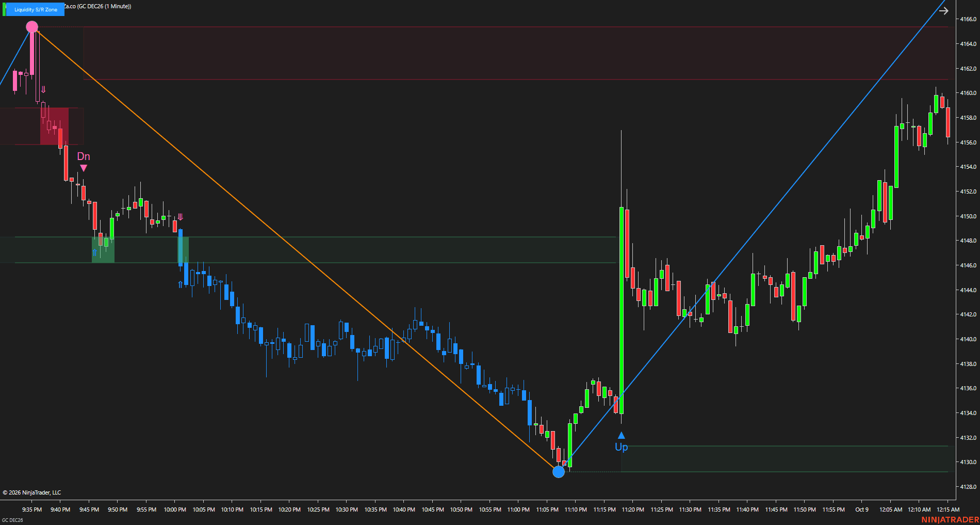Click the 10:00 PM time axis label
This screenshot has height=525, width=980.
point(175,510)
